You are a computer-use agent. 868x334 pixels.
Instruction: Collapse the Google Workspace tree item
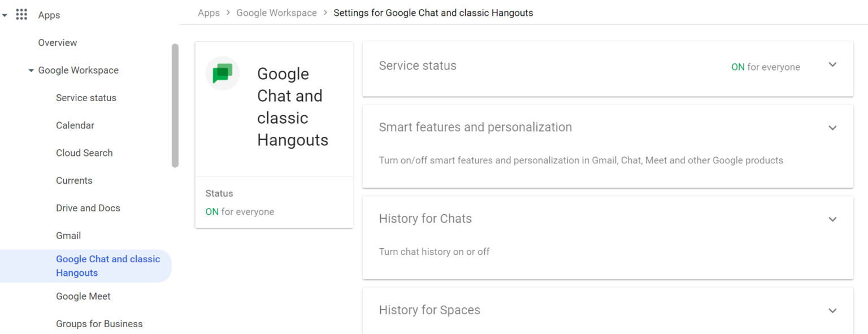pos(31,70)
